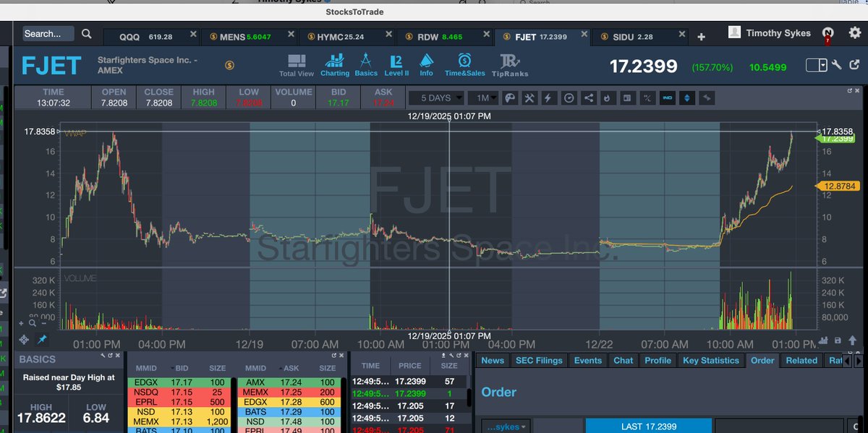Click the IND indicators icon

667,98
